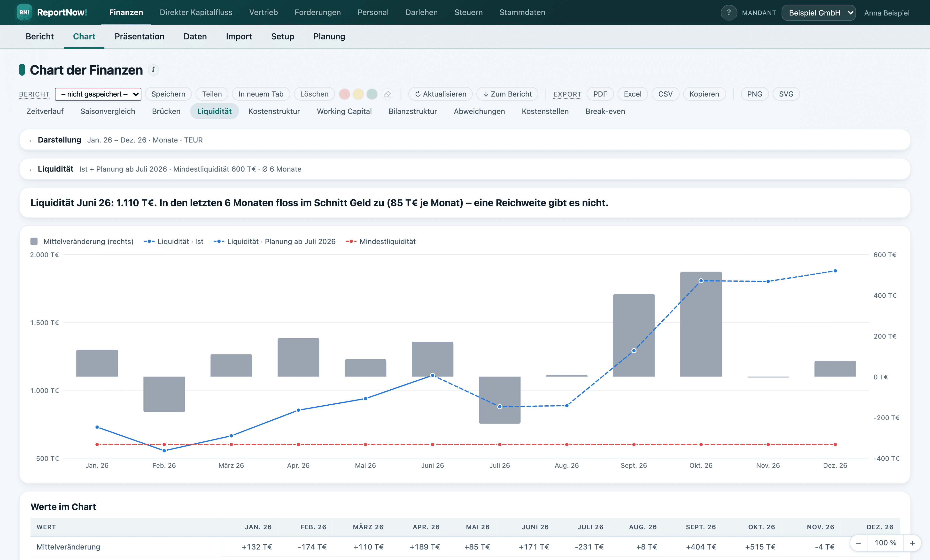The width and height of the screenshot is (930, 560).
Task: Open the Beispiel GmbH mandant dropdown
Action: [x=818, y=13]
